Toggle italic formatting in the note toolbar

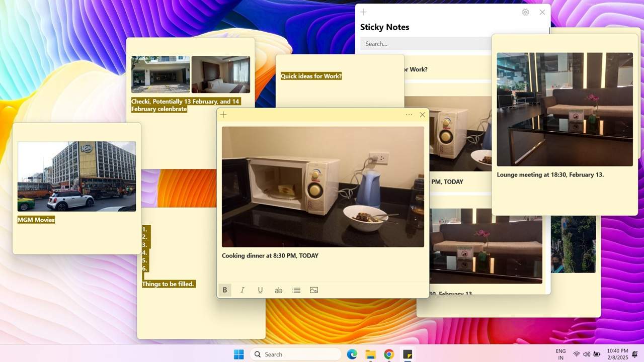click(x=242, y=290)
